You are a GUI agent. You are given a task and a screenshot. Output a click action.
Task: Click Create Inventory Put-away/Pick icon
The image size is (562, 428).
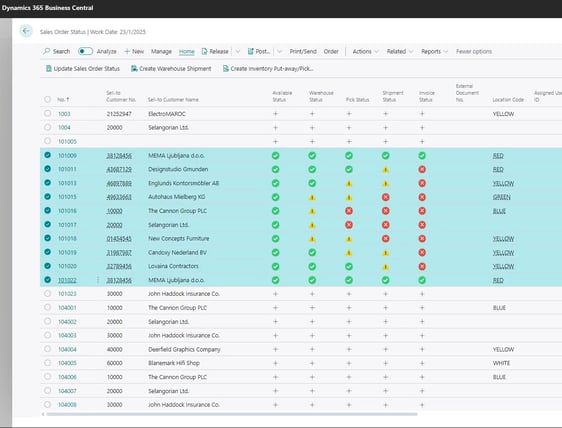(x=225, y=68)
